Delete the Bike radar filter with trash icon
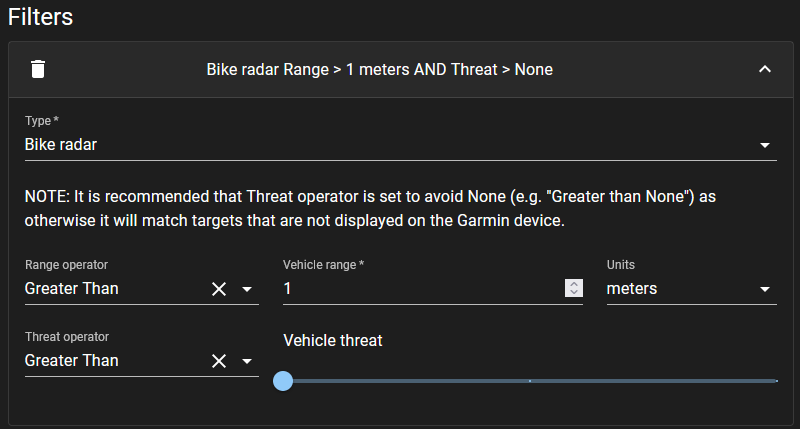The width and height of the screenshot is (800, 429). [38, 69]
